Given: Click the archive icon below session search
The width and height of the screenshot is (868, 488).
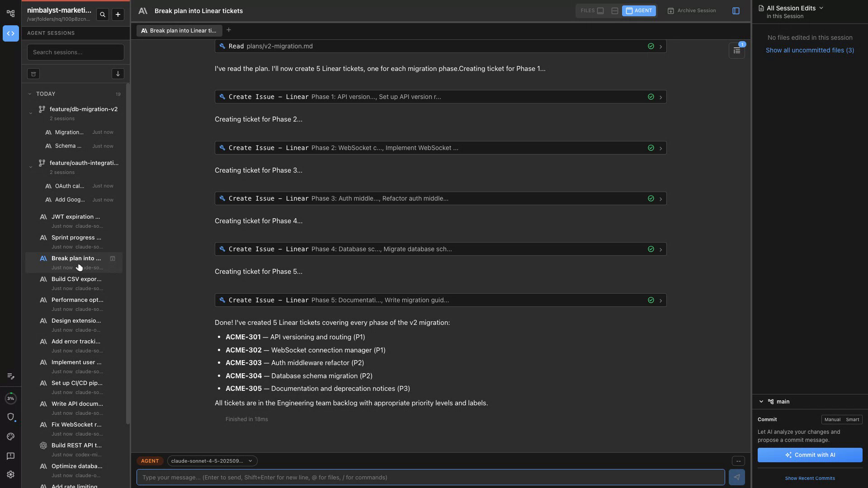Looking at the screenshot, I should (x=33, y=74).
